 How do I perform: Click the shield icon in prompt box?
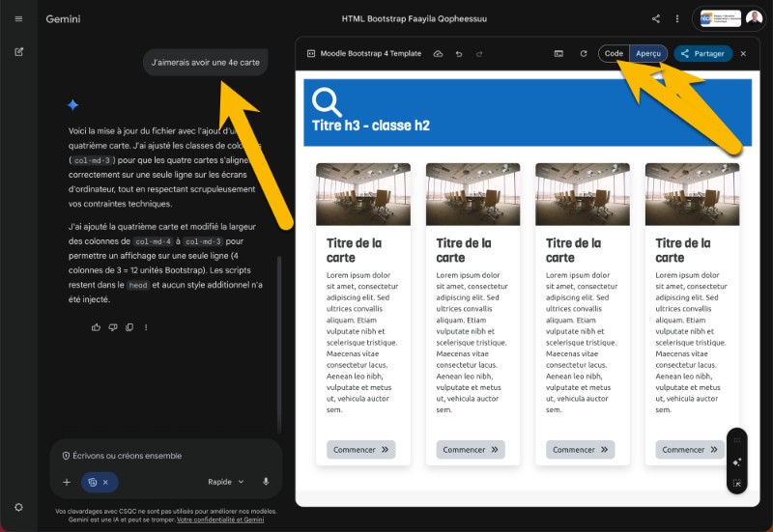pos(66,456)
